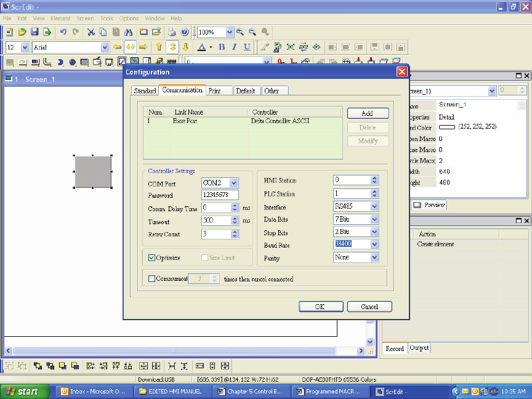Switch to the Standard tab

145,91
